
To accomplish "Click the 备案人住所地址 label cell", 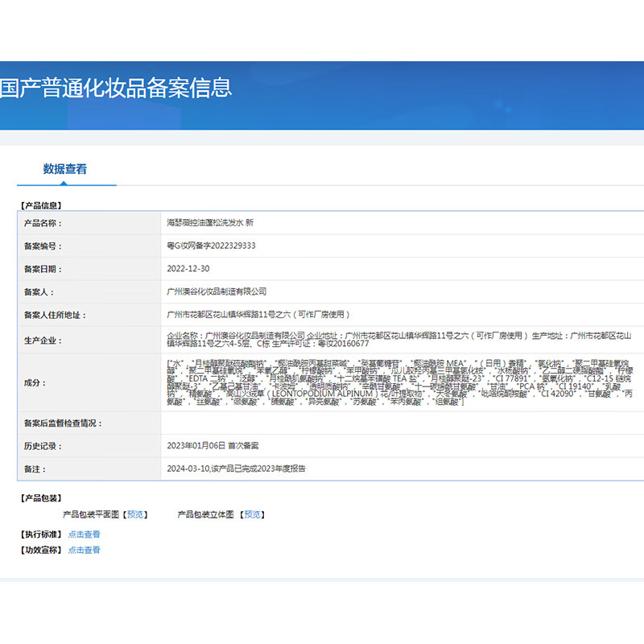I will (x=90, y=315).
